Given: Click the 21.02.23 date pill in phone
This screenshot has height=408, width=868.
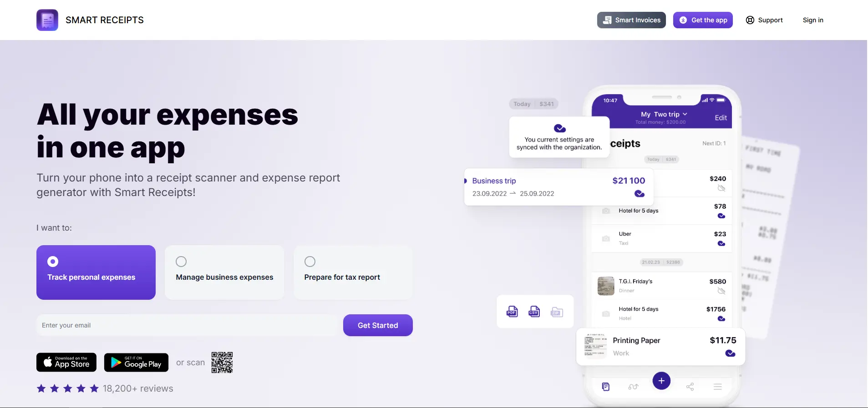Looking at the screenshot, I should 661,262.
